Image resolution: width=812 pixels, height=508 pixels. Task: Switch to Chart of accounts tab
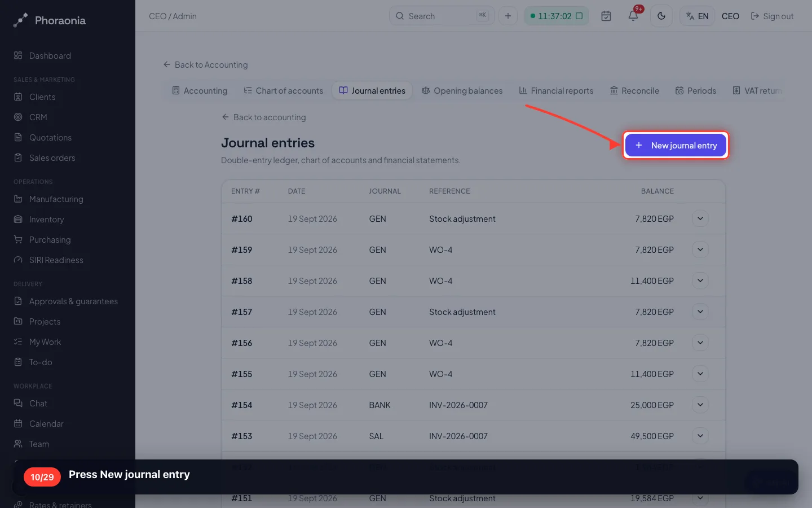284,90
